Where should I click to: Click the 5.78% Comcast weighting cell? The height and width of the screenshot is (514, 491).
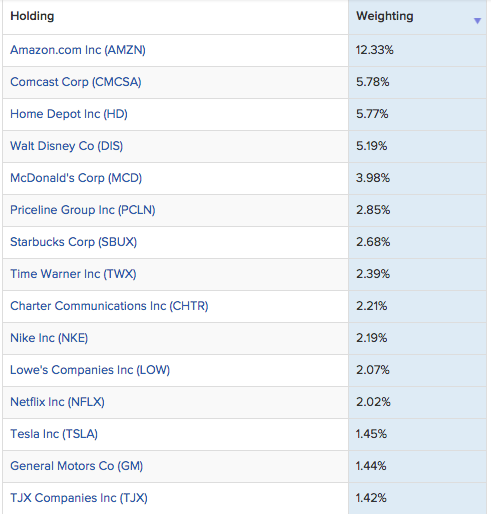417,82
